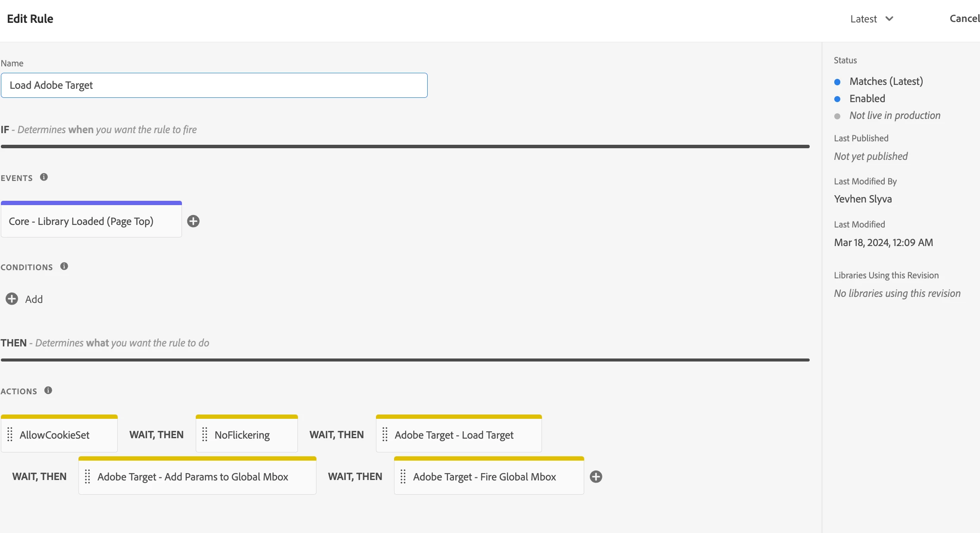Click the Add condition plus icon
This screenshot has height=533, width=980.
[x=12, y=299]
